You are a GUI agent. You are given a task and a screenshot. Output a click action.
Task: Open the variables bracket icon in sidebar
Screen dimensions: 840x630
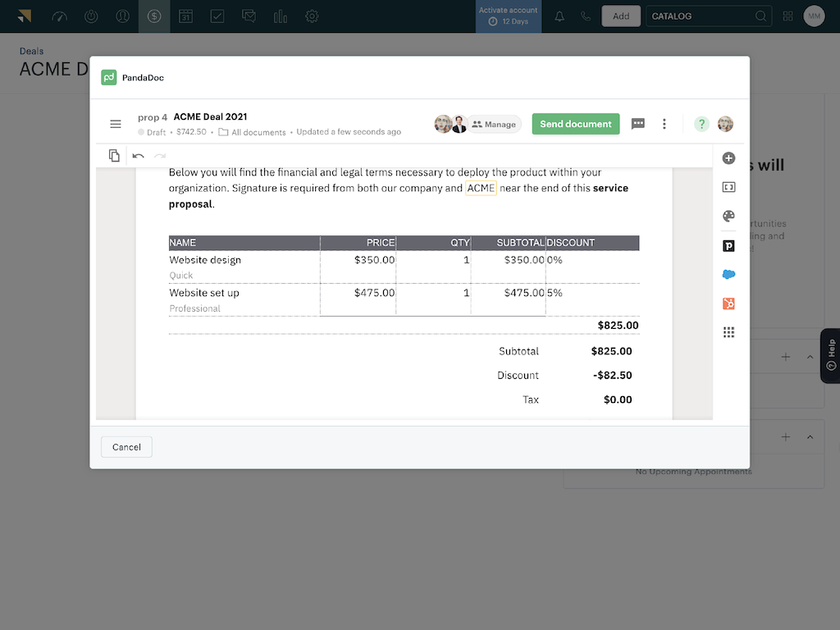pos(728,187)
